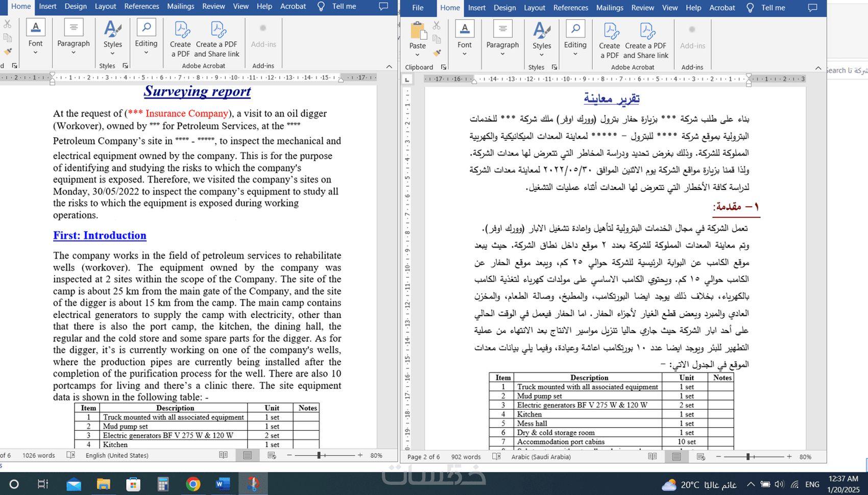Screen dimensions: 868x495
Task: Open the Clipboard pane launcher in the Arabic window
Action: coord(444,67)
